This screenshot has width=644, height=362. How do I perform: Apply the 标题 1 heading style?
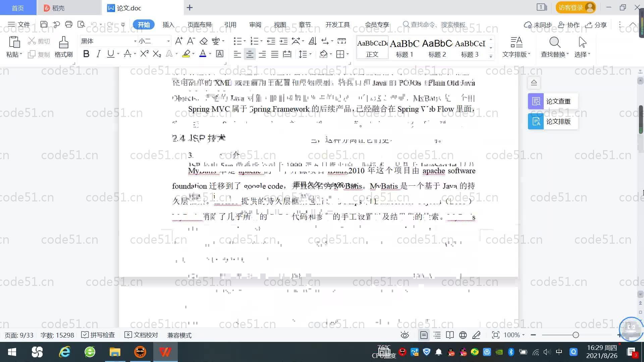coord(405,48)
